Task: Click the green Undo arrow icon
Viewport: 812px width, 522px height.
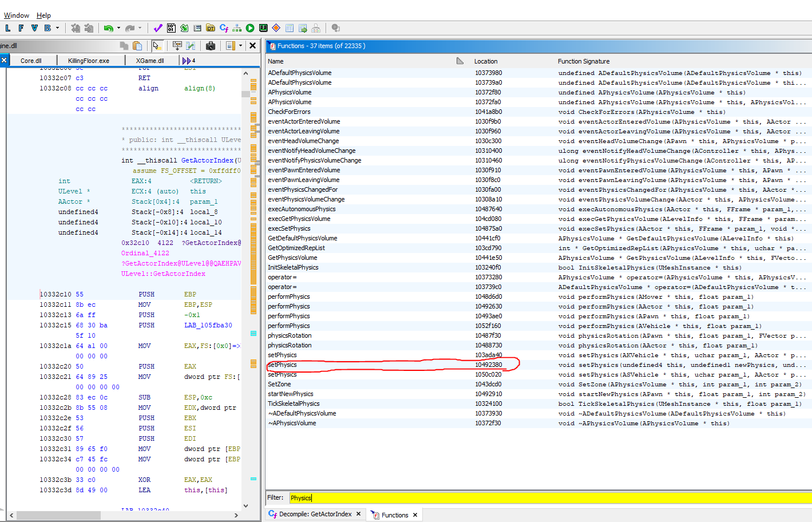Action: [x=108, y=28]
